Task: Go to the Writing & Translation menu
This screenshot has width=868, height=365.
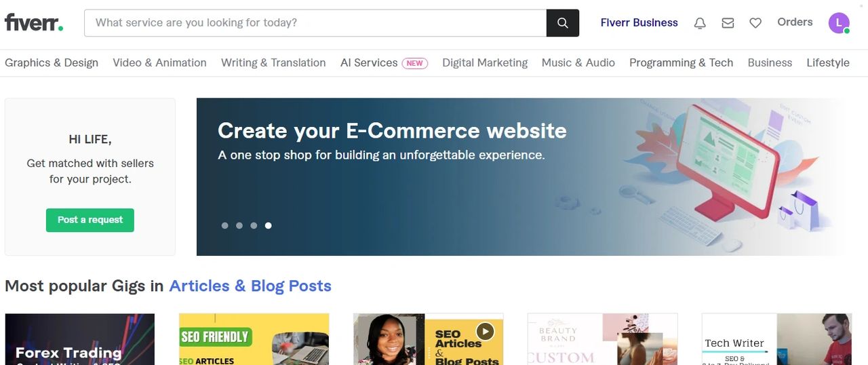Action: click(x=273, y=62)
